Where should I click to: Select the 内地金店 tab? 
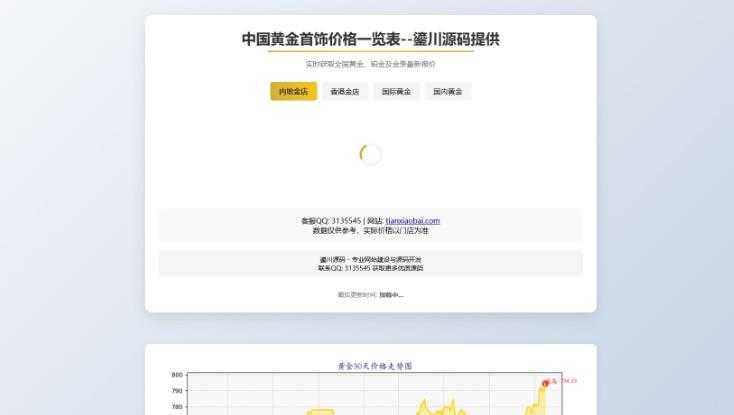point(293,91)
